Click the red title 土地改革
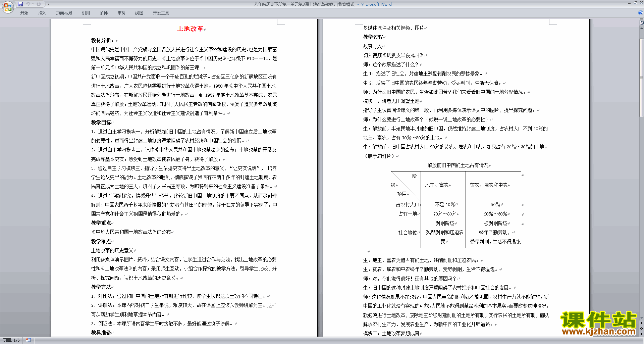Viewport: 644px width, 344px height. click(190, 29)
